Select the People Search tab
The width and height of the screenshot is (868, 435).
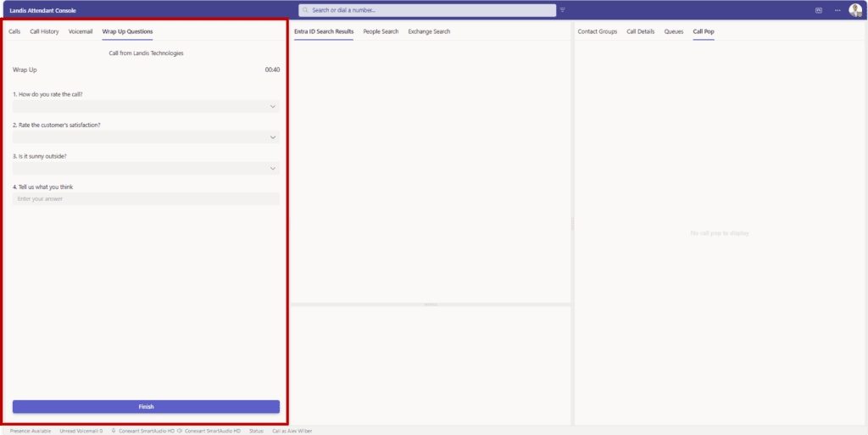pos(381,31)
